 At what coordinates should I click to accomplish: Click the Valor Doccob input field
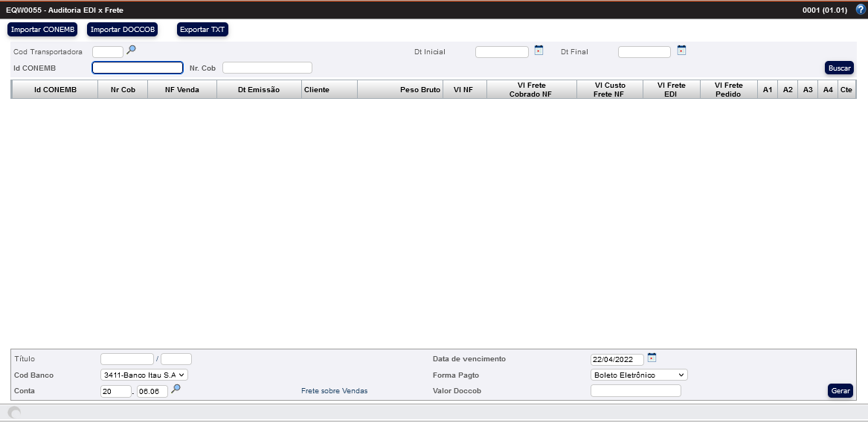[635, 391]
